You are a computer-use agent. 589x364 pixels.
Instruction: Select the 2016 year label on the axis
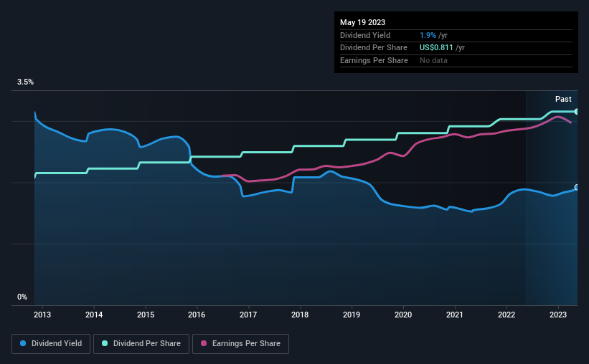pos(197,315)
